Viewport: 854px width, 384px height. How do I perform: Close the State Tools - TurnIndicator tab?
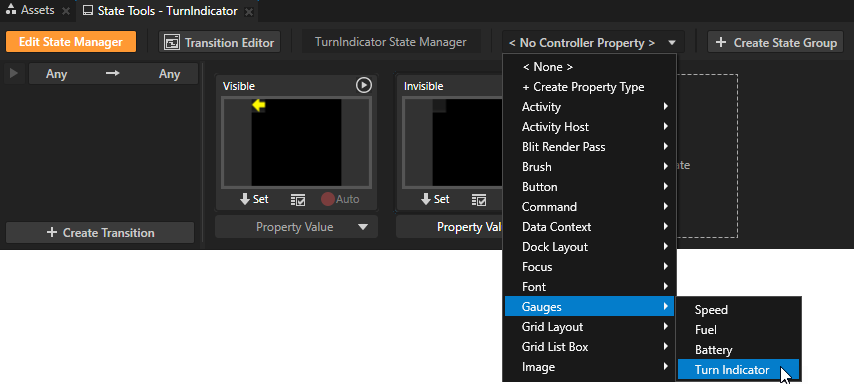coord(248,11)
